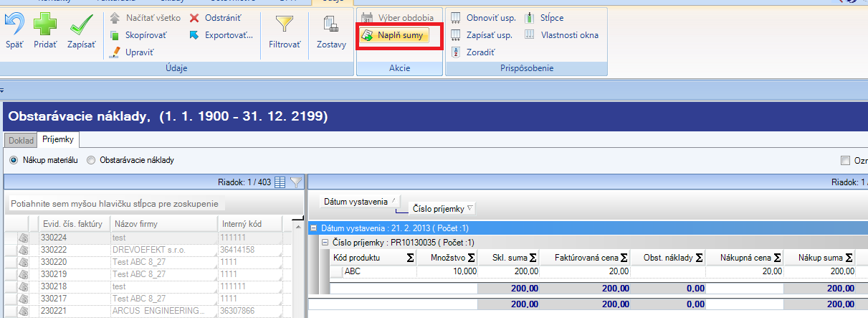Click the empty Obst. náklady cell in ABC row
The width and height of the screenshot is (868, 318).
coord(669,271)
